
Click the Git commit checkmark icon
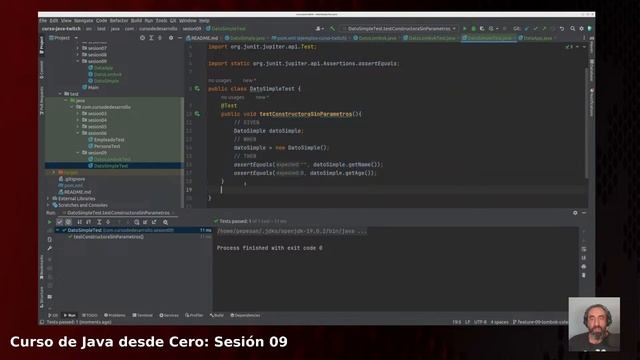tap(535, 29)
